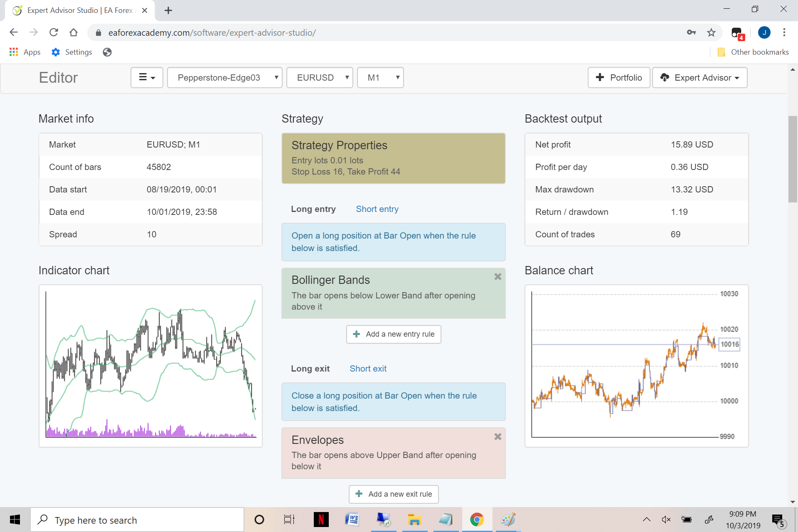Click the address bar URL
798x532 pixels.
click(x=212, y=32)
